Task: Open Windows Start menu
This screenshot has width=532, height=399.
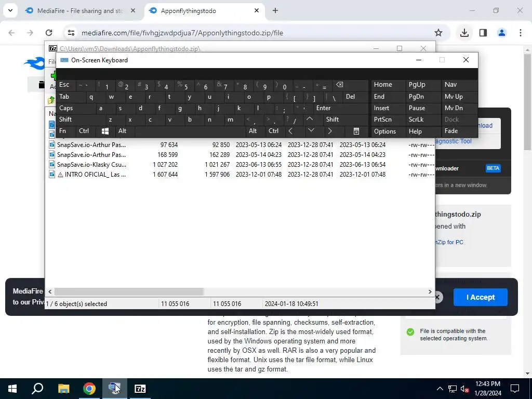Action: tap(12, 389)
